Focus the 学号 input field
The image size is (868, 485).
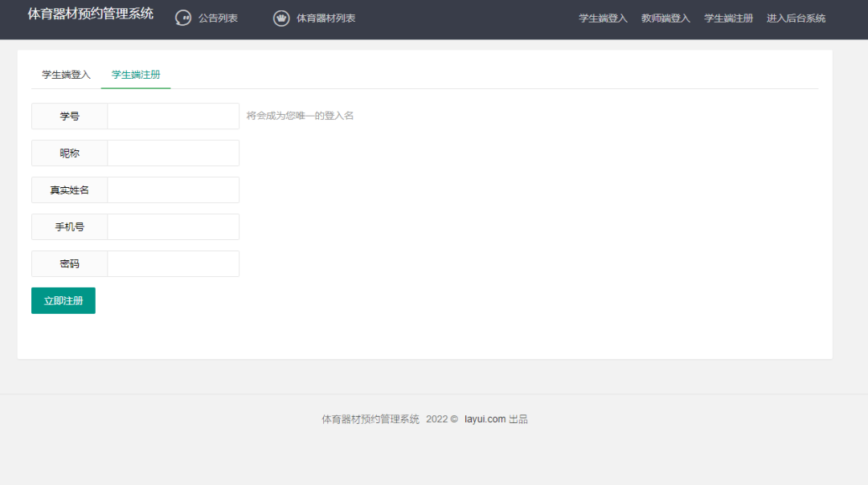click(x=173, y=116)
